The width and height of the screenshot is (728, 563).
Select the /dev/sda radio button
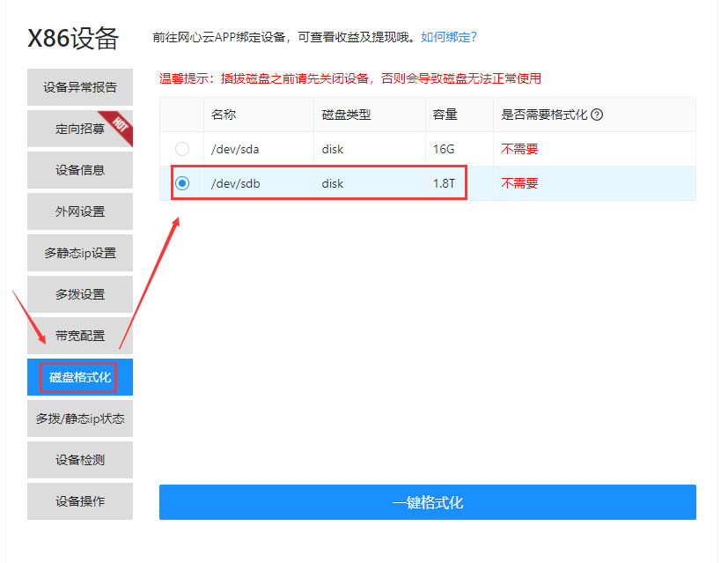point(182,149)
